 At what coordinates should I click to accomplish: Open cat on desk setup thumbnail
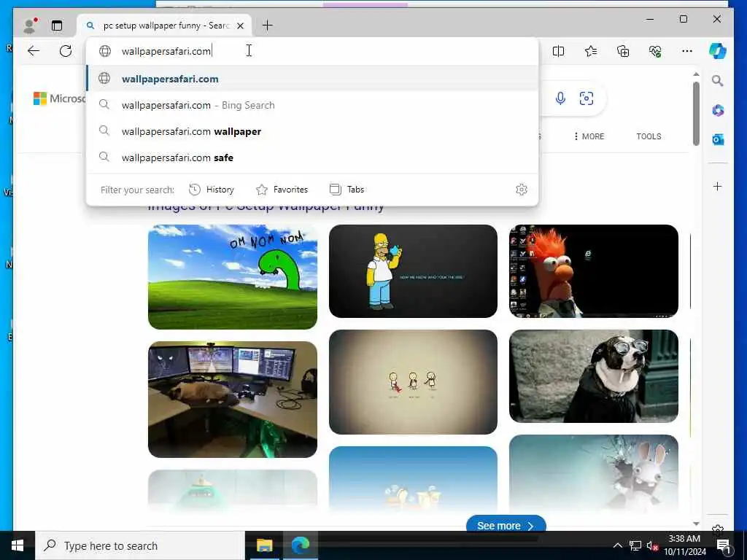click(233, 400)
